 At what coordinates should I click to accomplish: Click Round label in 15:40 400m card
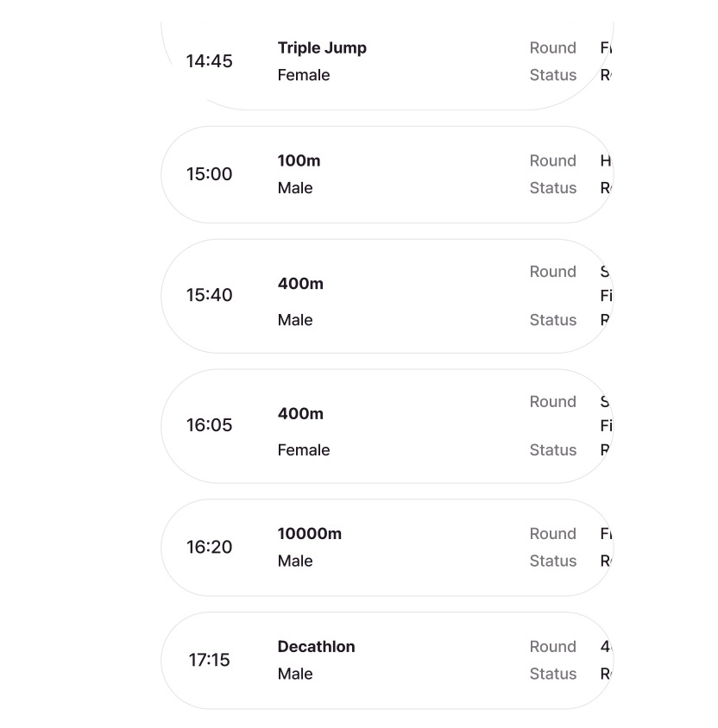tap(552, 272)
